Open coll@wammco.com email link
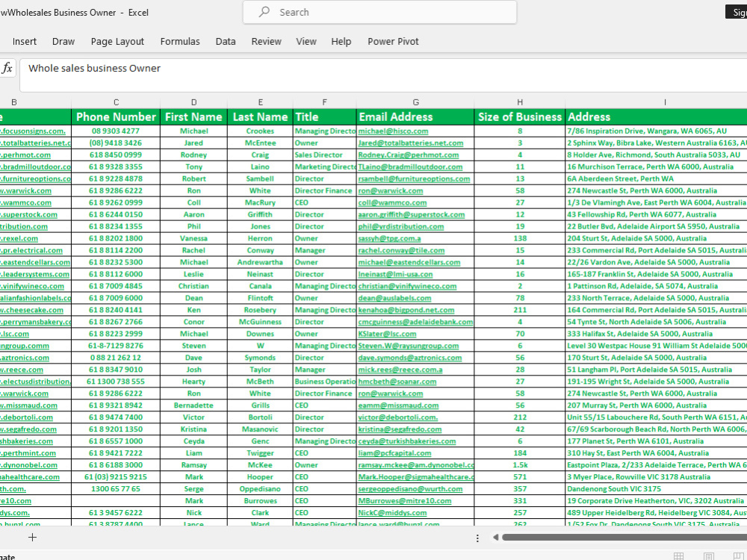747x560 pixels. [x=393, y=202]
